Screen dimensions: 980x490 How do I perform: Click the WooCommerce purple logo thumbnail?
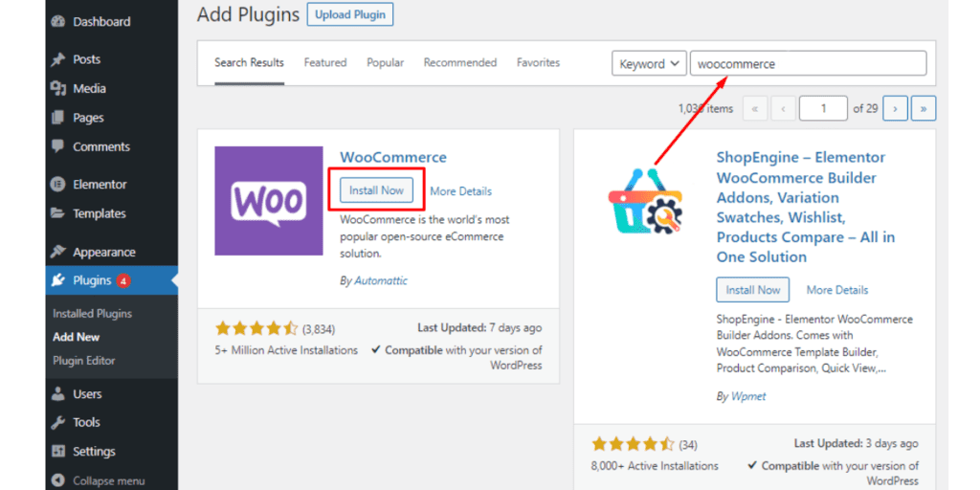tap(269, 201)
